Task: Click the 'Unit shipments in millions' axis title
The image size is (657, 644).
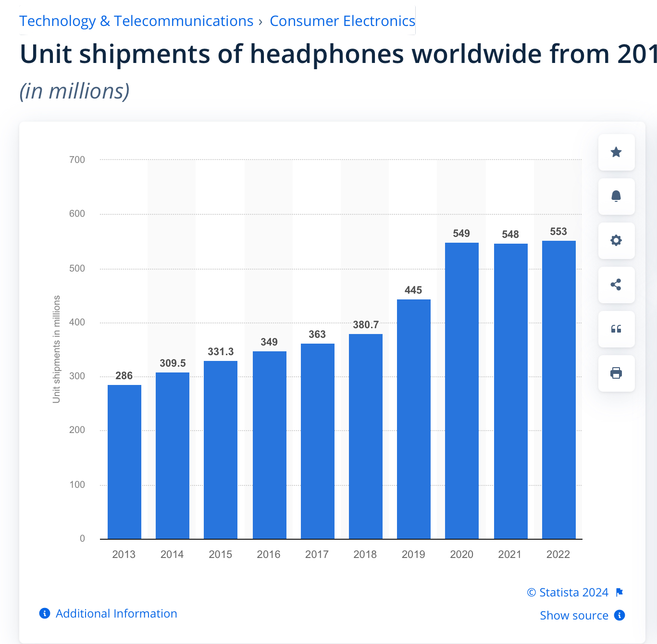Action: (x=57, y=349)
